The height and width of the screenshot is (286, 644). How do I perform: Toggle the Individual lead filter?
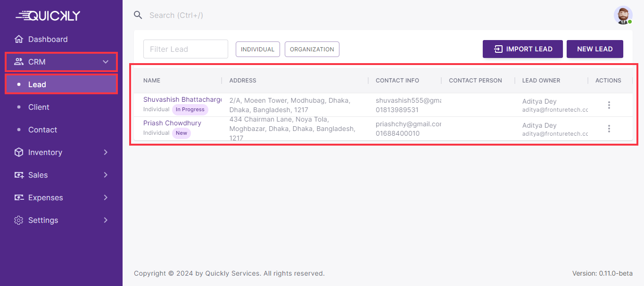[257, 49]
